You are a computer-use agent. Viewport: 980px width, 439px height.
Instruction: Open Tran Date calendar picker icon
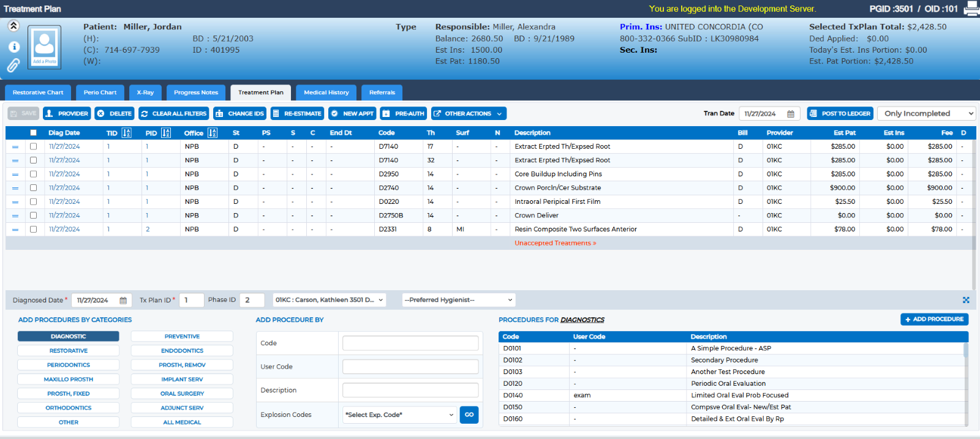click(791, 114)
